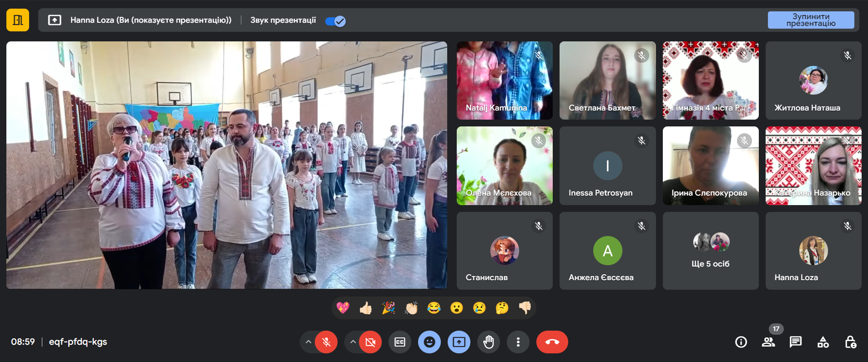Toggle the presentation audio switch
Screen dimensions: 868x362
click(336, 21)
